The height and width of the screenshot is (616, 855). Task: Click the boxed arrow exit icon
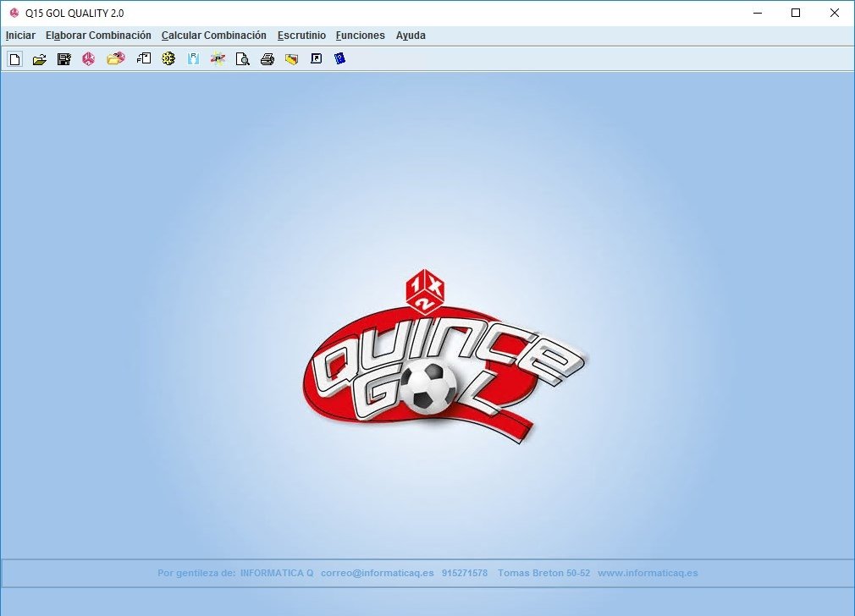(x=317, y=58)
